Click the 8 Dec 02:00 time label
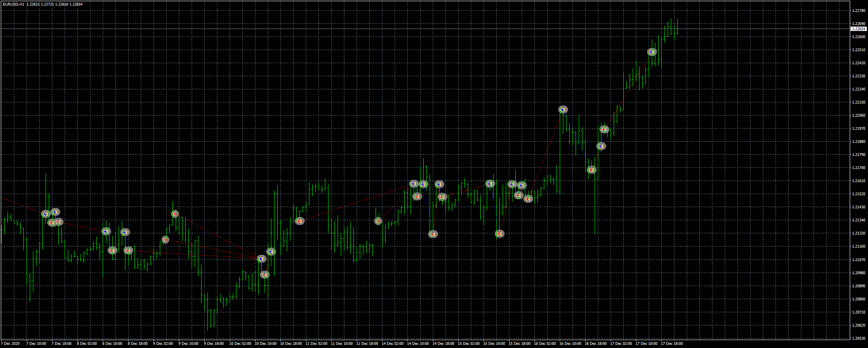 [87, 344]
